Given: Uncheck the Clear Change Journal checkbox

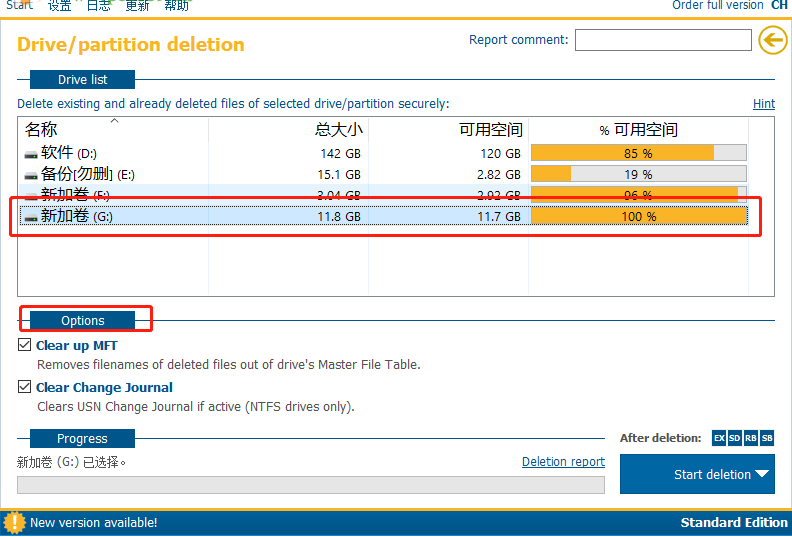Looking at the screenshot, I should 24,387.
